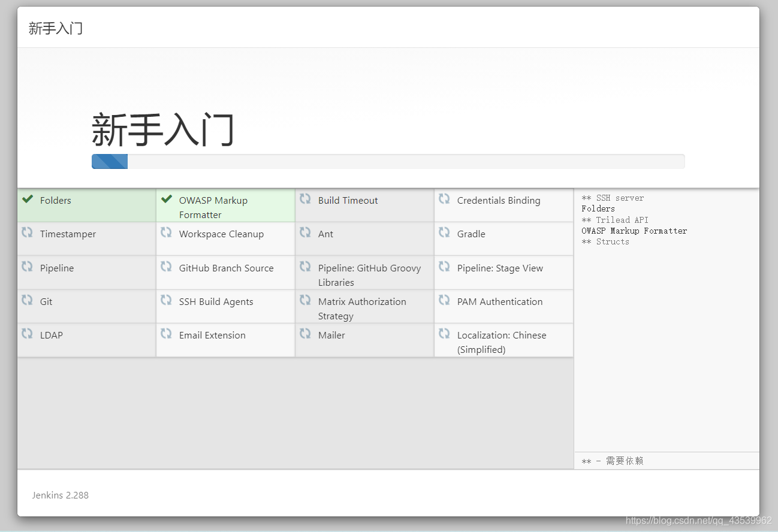Select the SSH Build Agents label

click(216, 302)
